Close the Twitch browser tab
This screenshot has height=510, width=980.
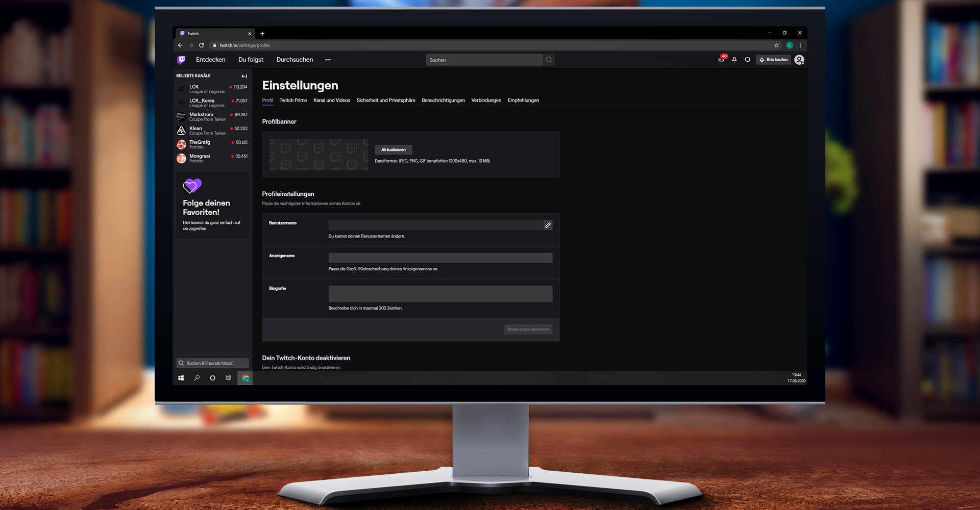(x=250, y=34)
